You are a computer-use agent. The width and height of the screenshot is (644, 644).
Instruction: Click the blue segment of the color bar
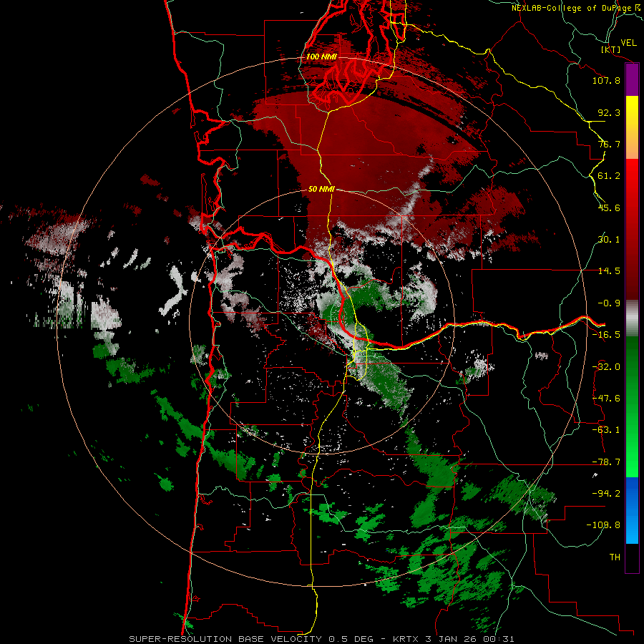[632, 510]
